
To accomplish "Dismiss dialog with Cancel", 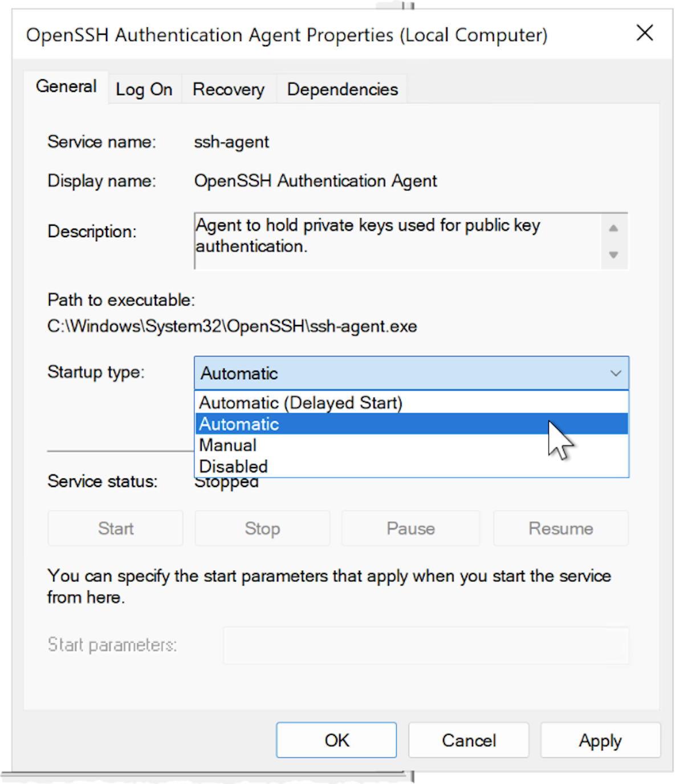I will coord(469,740).
